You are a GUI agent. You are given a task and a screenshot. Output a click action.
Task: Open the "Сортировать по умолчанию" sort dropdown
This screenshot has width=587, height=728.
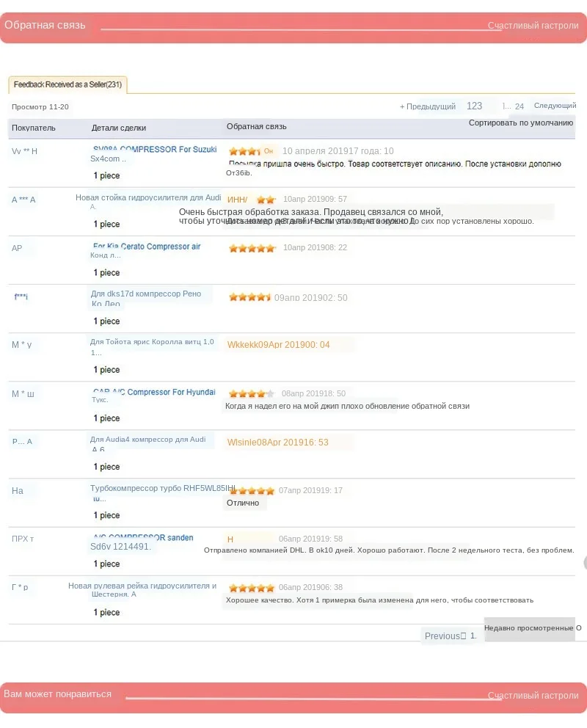521,123
